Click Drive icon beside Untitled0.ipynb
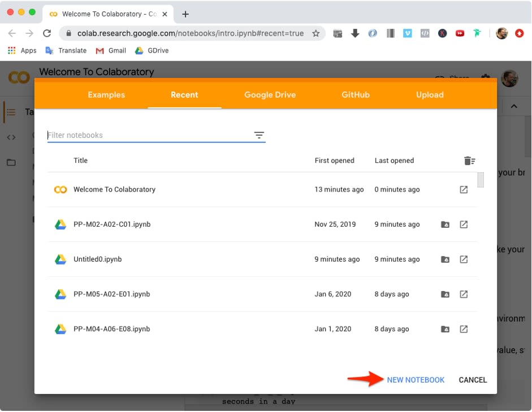Screen dimensions: 532x412 [60, 259]
